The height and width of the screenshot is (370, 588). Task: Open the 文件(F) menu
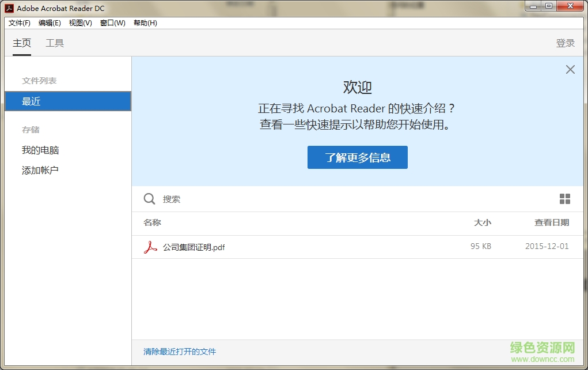point(19,23)
